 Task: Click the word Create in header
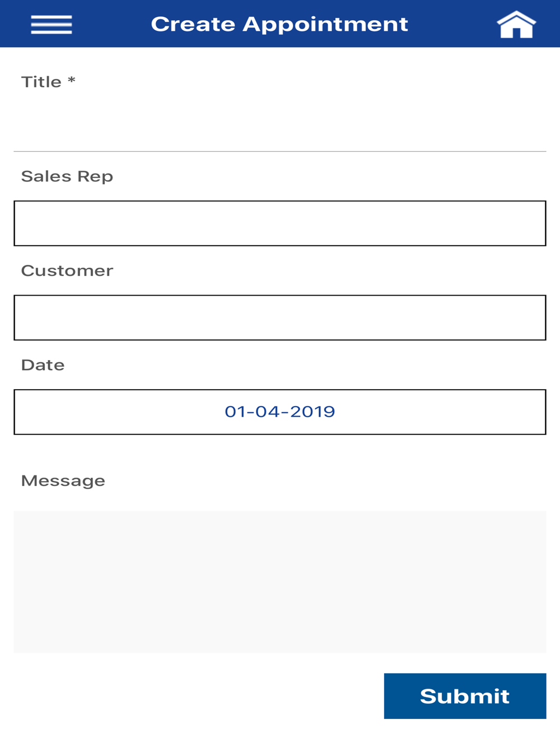pos(193,25)
